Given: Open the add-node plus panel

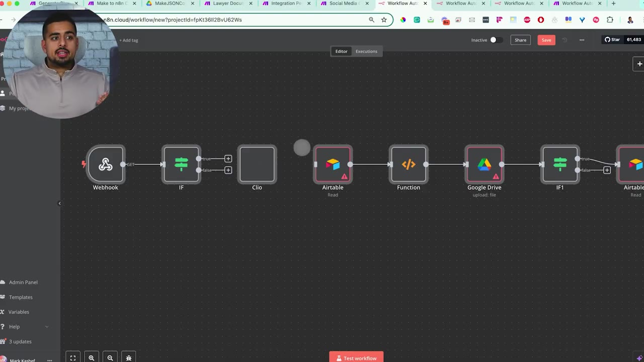Looking at the screenshot, I should pos(639,64).
